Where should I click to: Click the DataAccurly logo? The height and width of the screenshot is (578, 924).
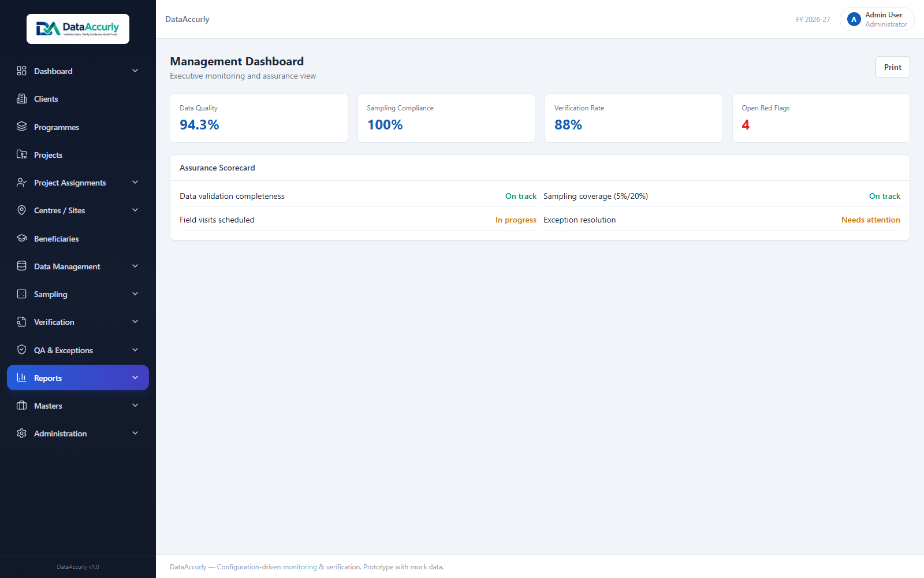[78, 29]
